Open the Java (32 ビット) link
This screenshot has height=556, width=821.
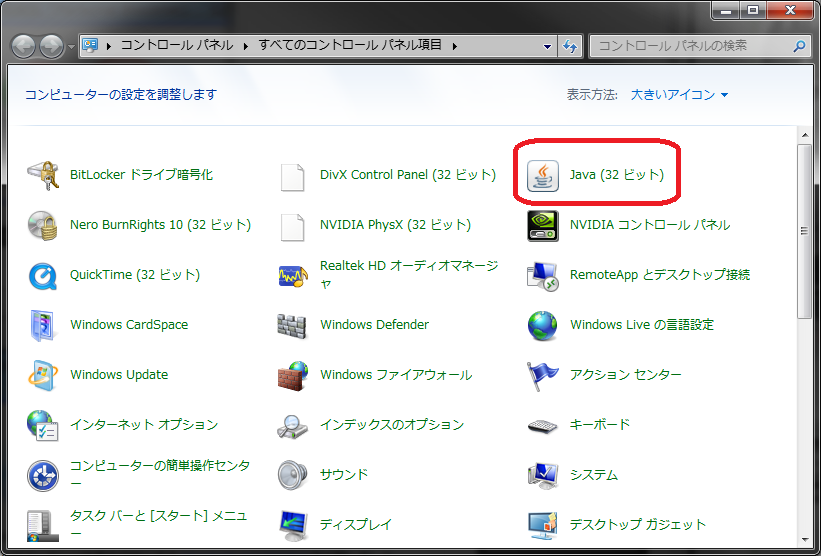(617, 175)
